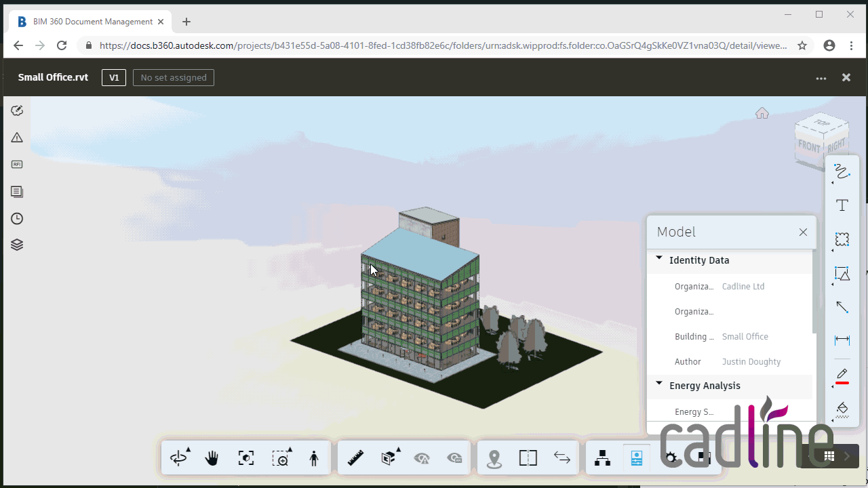Click the Model panel scrollbar
Screen dimensions: 868x488
[x=814, y=291]
